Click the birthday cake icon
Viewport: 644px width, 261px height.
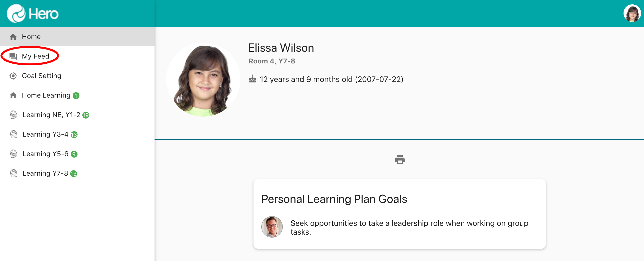(252, 79)
